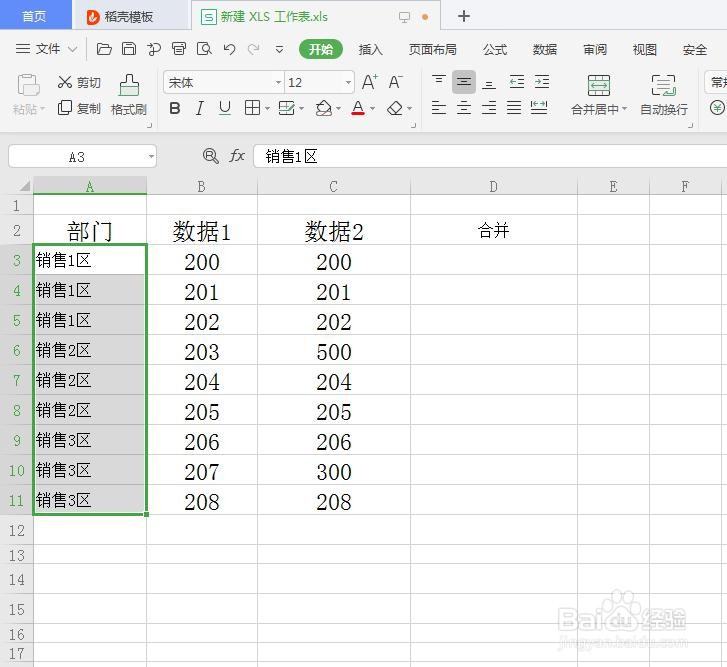Click the + new tab button

pyautogui.click(x=464, y=16)
